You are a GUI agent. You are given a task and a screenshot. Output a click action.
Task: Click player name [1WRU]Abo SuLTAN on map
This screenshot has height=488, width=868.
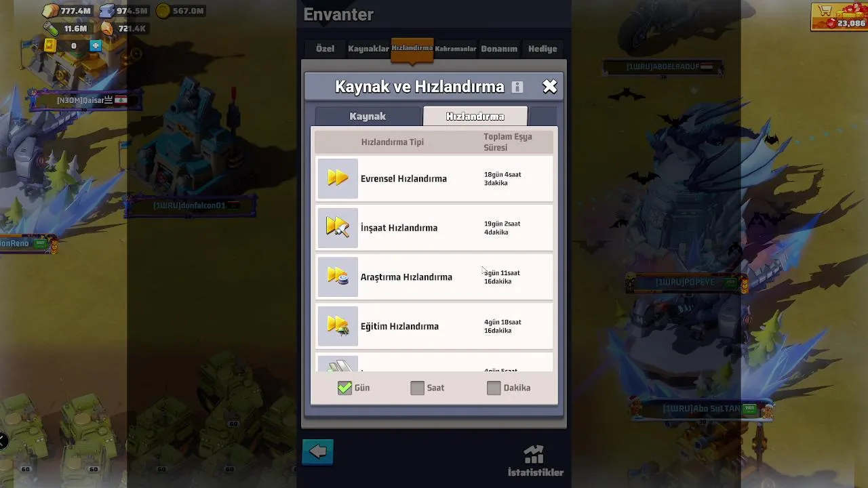tap(701, 409)
